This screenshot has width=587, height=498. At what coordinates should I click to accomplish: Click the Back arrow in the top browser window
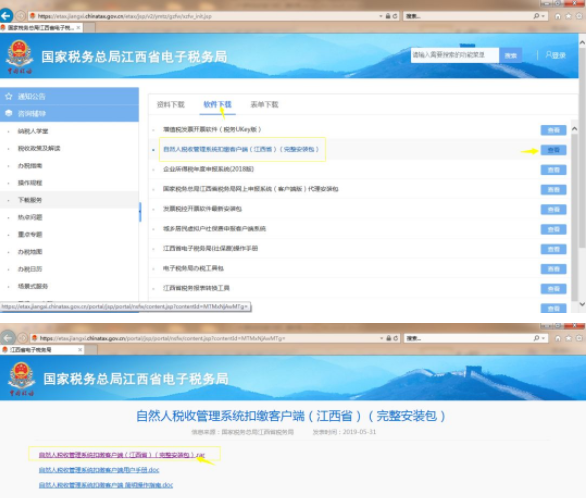pos(6,16)
